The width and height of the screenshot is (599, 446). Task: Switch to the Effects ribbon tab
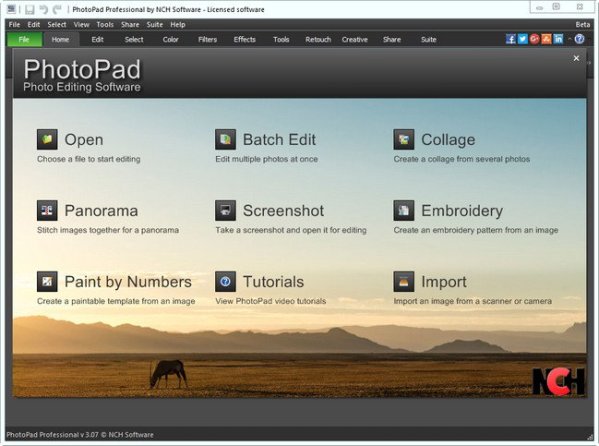click(x=244, y=39)
